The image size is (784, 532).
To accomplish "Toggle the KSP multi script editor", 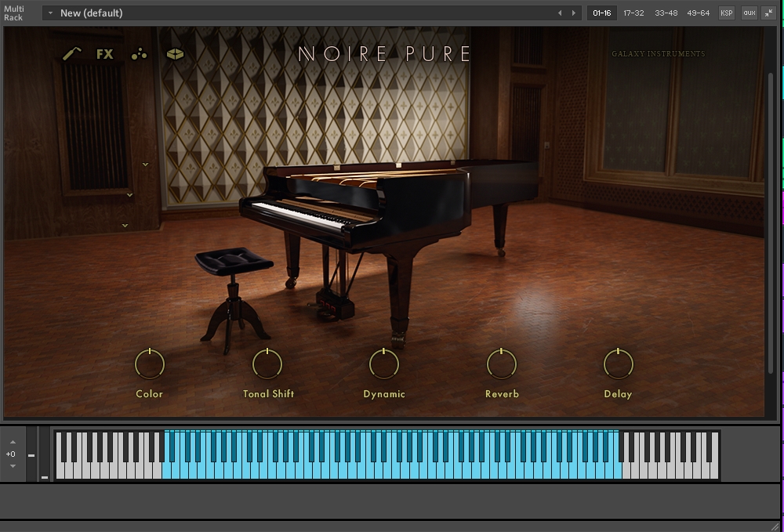I will (727, 13).
